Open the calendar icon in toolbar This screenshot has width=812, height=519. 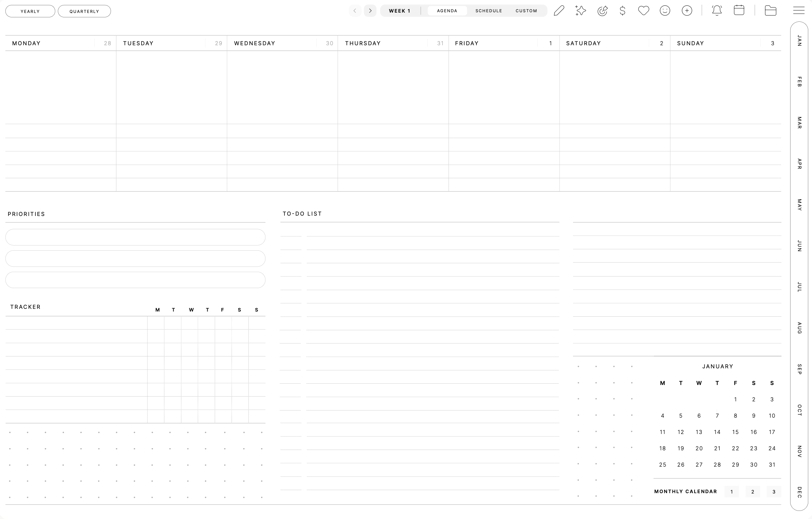point(739,10)
